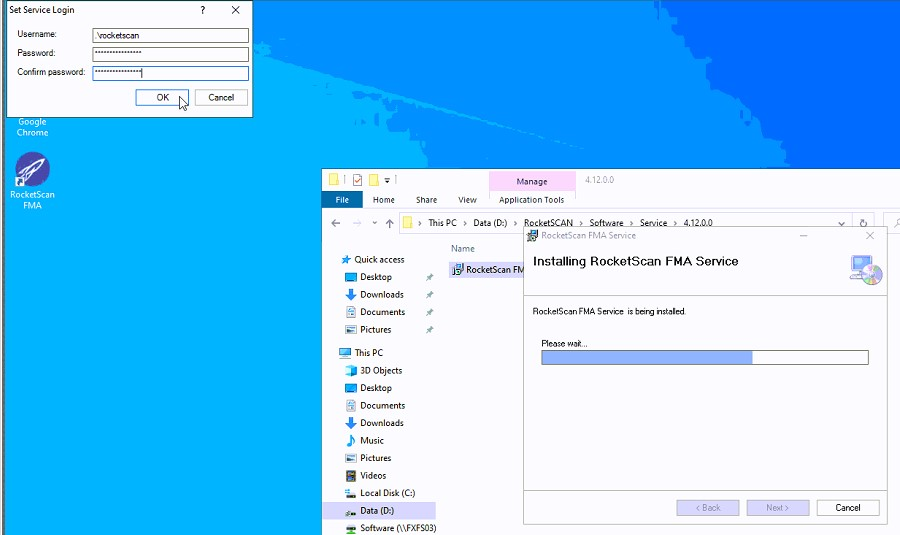
Task: Open Music folder
Action: click(371, 440)
